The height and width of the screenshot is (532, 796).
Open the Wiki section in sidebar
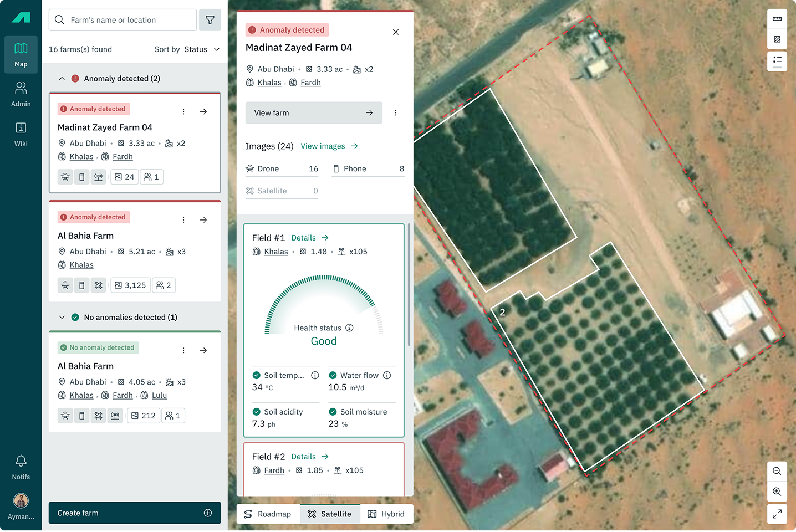coord(21,134)
